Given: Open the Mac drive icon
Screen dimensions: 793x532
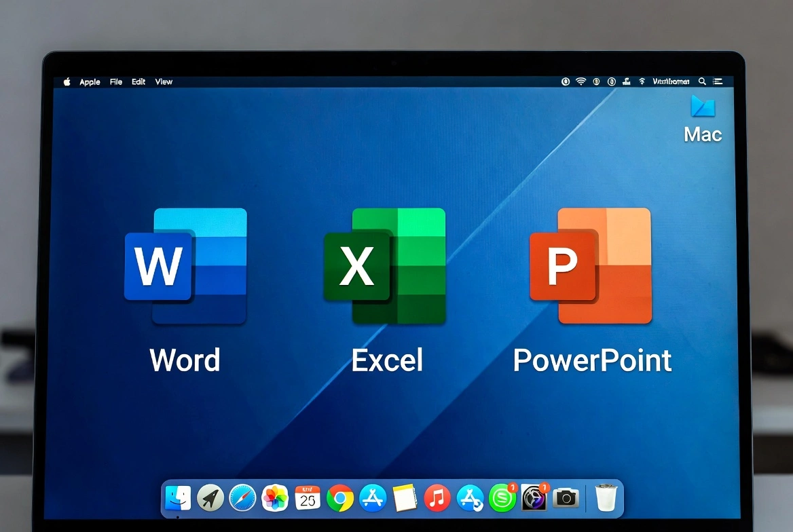Looking at the screenshot, I should pos(702,111).
